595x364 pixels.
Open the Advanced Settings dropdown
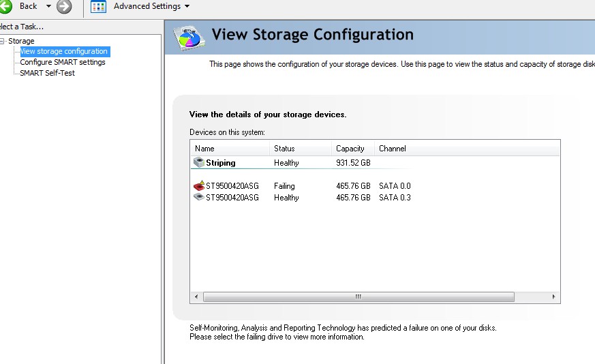click(187, 6)
